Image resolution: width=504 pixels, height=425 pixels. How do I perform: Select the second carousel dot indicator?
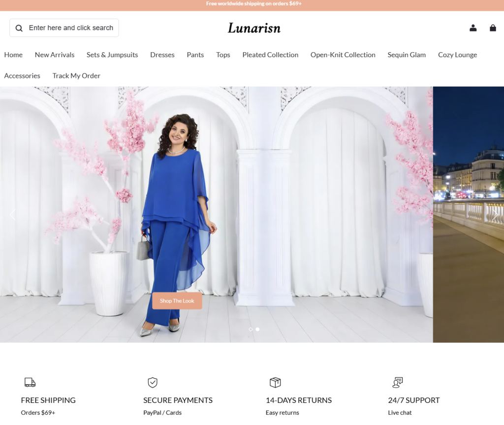[x=257, y=329]
